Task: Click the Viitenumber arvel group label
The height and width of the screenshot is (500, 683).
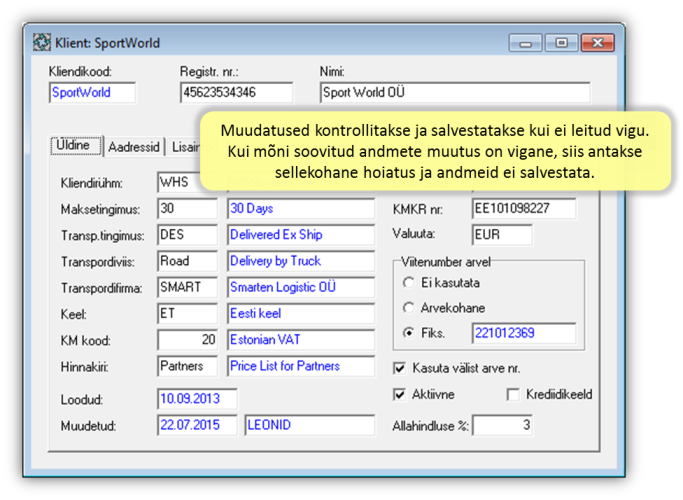Action: 446,262
